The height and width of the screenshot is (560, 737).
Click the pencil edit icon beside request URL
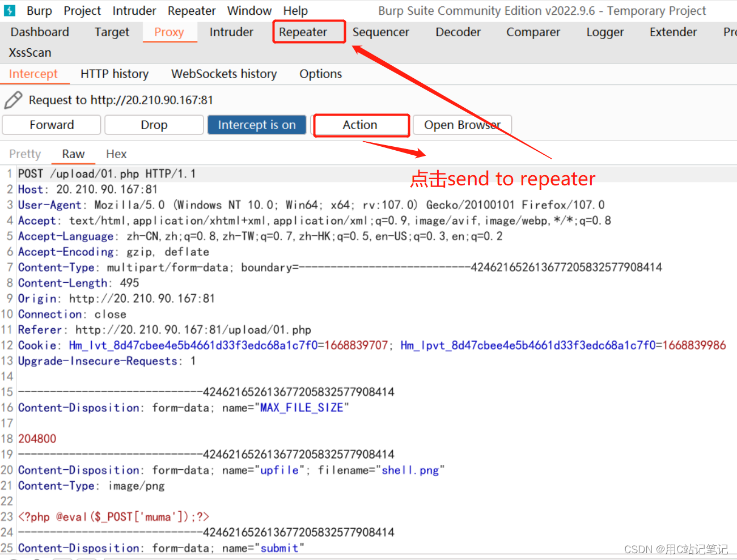click(13, 100)
